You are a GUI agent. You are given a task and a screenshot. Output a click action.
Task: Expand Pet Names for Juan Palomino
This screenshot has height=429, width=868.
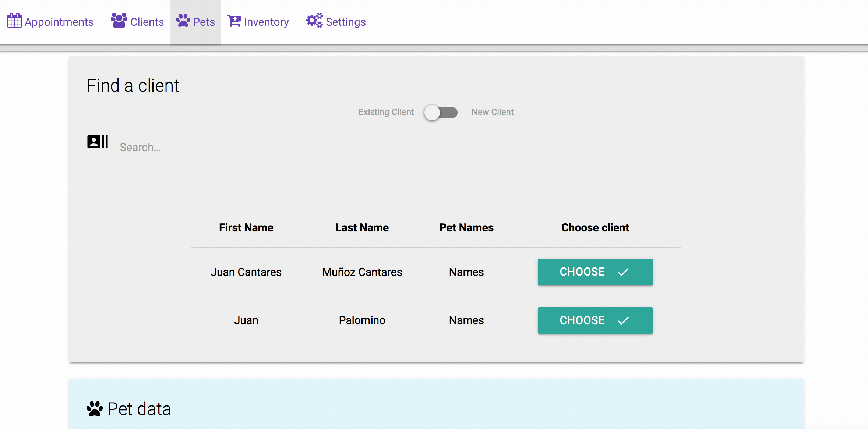[466, 320]
